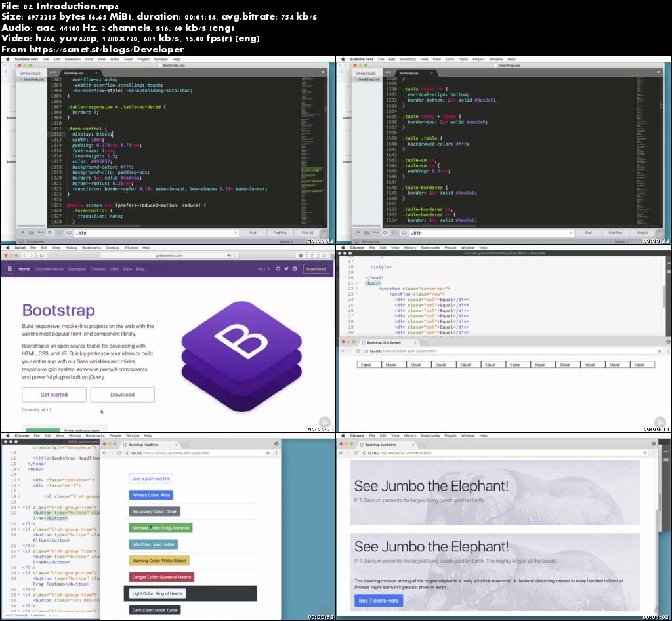The width and height of the screenshot is (672, 621).
Task: Click Chrome back arrow in the Bootstrap Headlines frame
Action: tap(104, 453)
